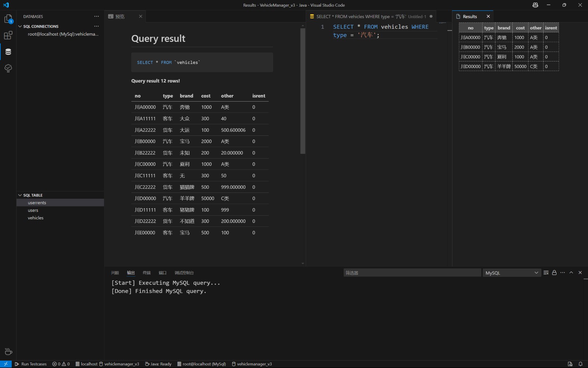Open the 调试控制台 panel tab
Screen dimensions: 588x368
184,273
